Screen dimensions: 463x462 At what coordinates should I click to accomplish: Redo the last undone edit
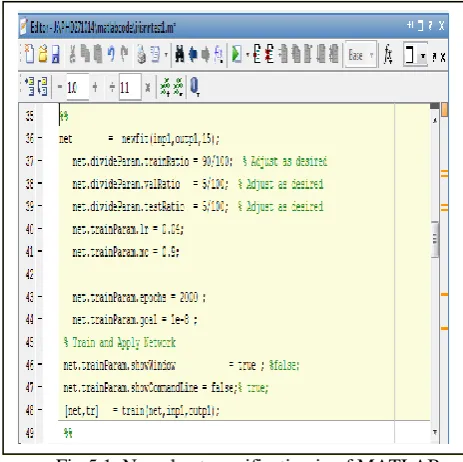(x=124, y=53)
